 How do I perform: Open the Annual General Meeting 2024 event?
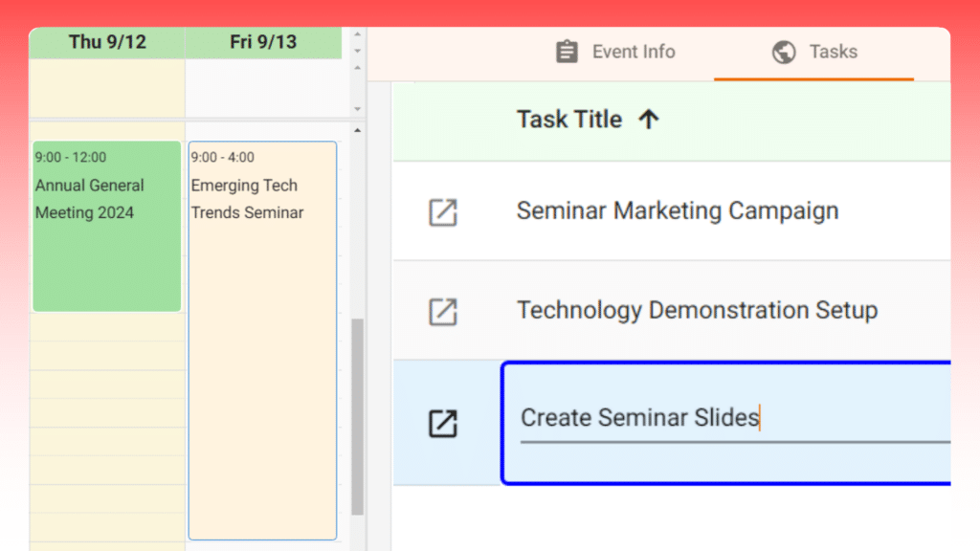tap(107, 226)
